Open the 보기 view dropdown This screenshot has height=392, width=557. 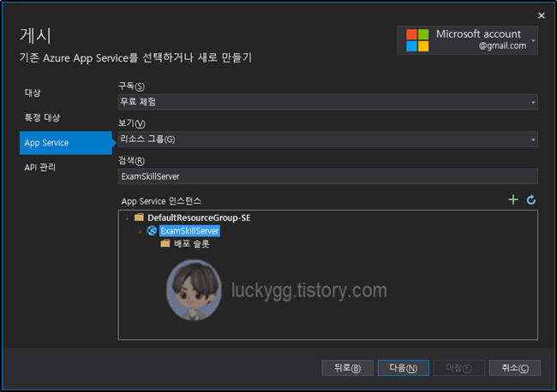pyautogui.click(x=327, y=140)
